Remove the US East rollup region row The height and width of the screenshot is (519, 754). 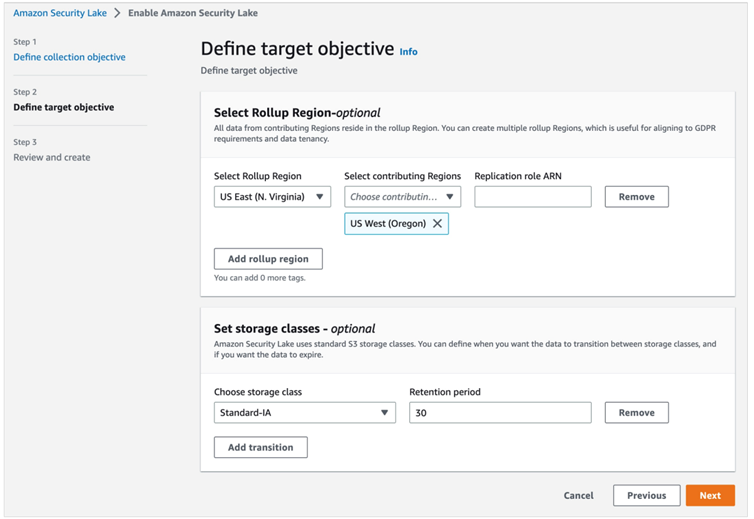(x=636, y=197)
